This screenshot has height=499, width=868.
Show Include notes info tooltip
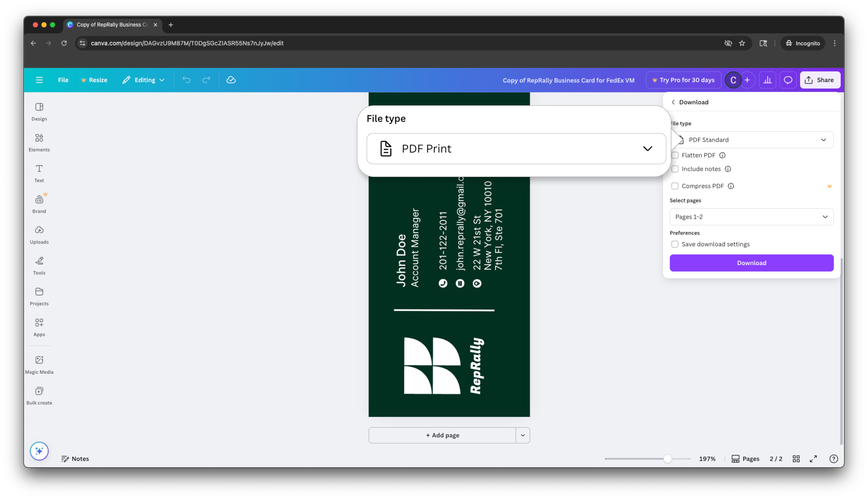[728, 169]
